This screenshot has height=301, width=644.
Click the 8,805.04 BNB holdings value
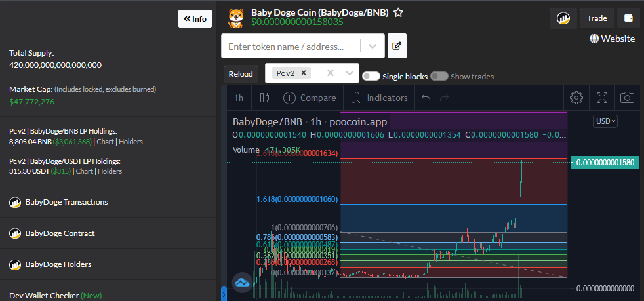[30, 142]
